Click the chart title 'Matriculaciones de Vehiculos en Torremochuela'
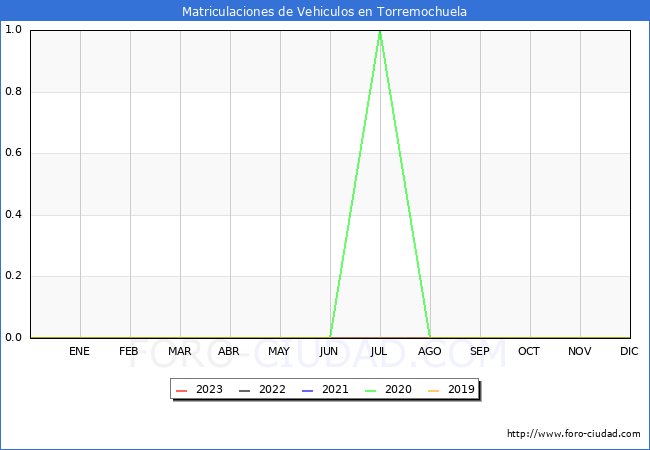The image size is (650, 450). pyautogui.click(x=324, y=11)
